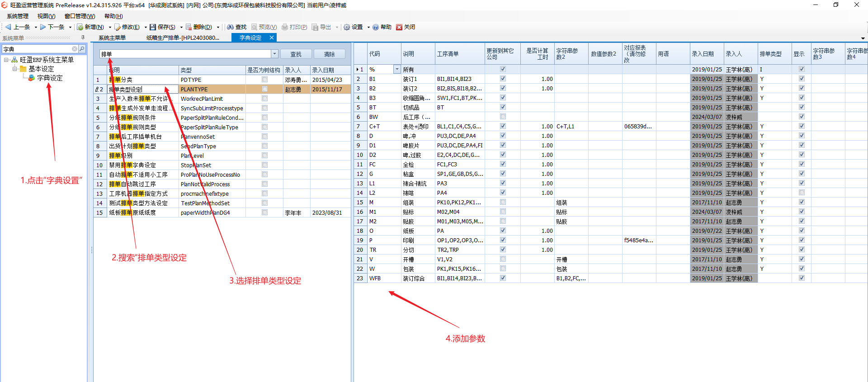Collapse the 旺盈ERP系统主菜单 tree node
868x382 pixels.
pyautogui.click(x=6, y=60)
